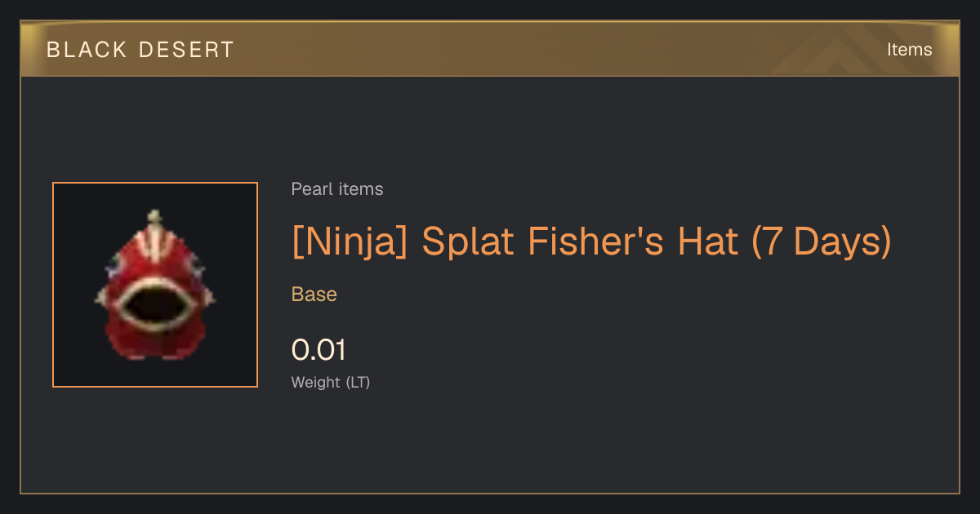This screenshot has height=514, width=980.
Task: Open the Splat Fisher's Hat item title
Action: click(x=591, y=241)
